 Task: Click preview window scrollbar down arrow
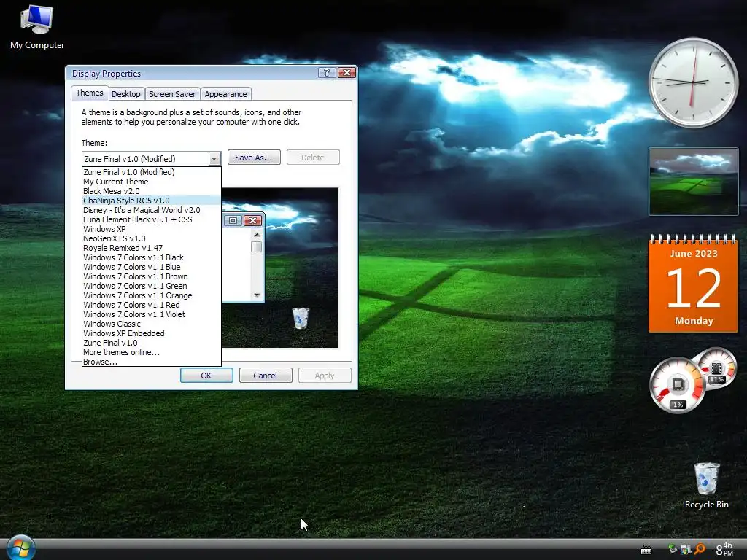pyautogui.click(x=257, y=295)
